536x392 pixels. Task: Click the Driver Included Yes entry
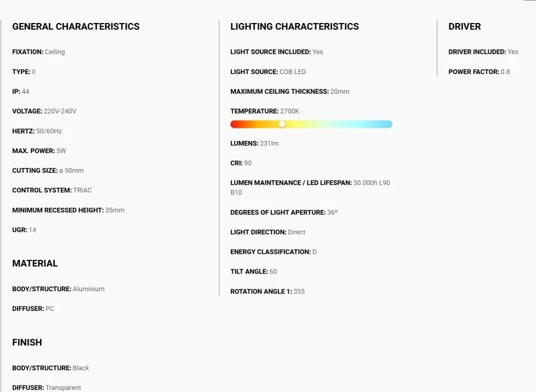click(x=483, y=52)
